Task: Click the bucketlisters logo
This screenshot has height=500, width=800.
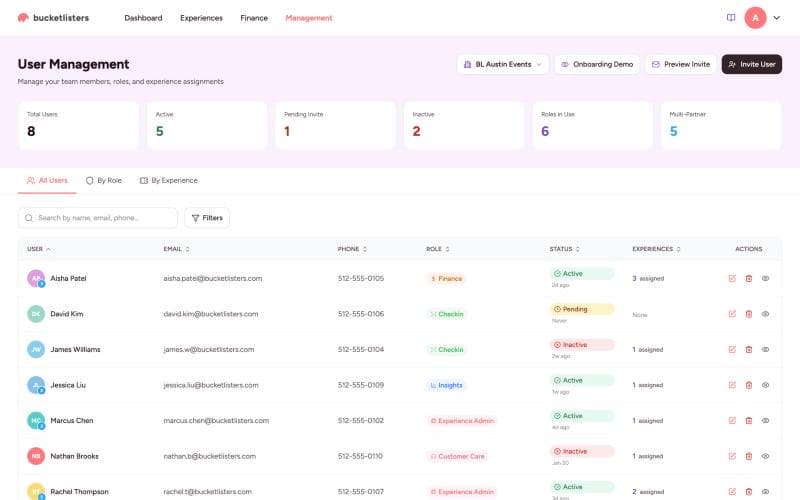Action: click(53, 18)
